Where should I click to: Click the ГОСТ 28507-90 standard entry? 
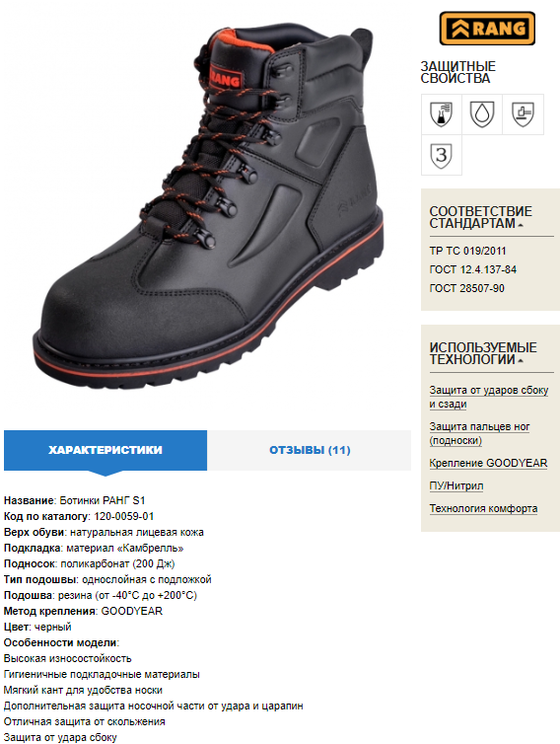466,288
